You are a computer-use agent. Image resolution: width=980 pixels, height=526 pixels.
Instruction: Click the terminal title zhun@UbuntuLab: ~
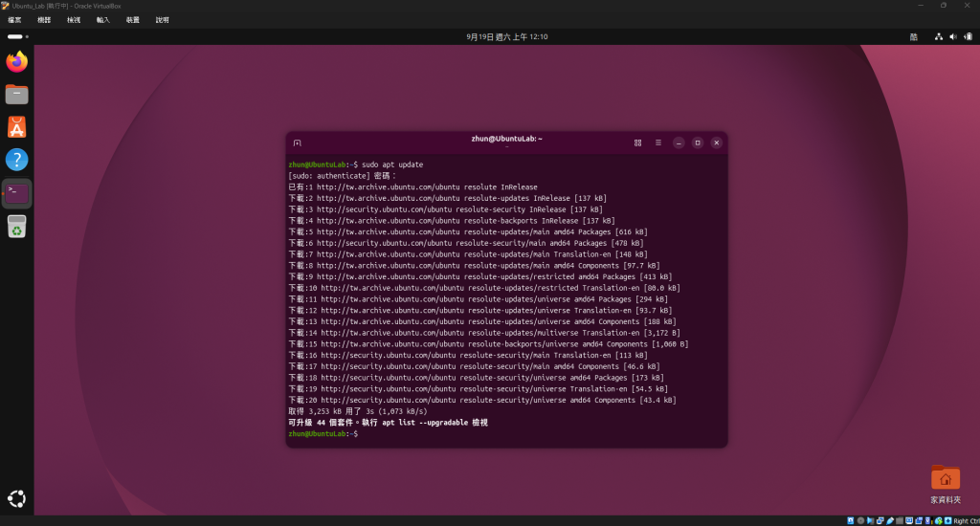point(507,139)
